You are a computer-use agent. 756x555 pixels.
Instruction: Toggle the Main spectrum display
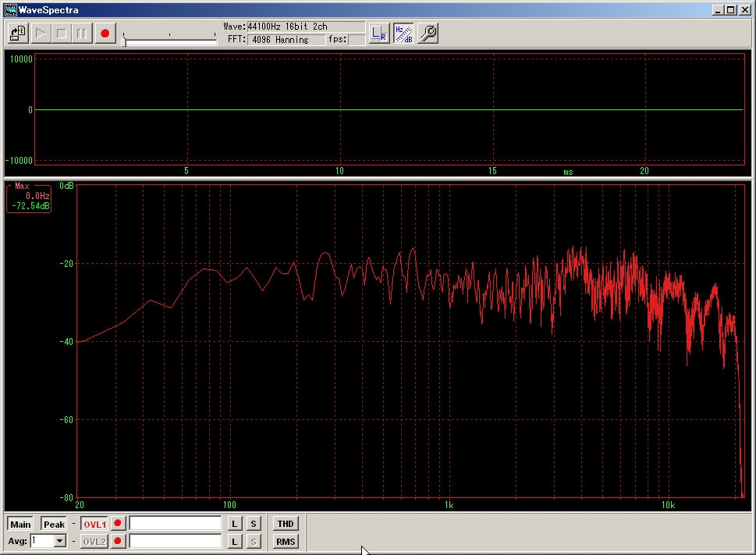[21, 524]
